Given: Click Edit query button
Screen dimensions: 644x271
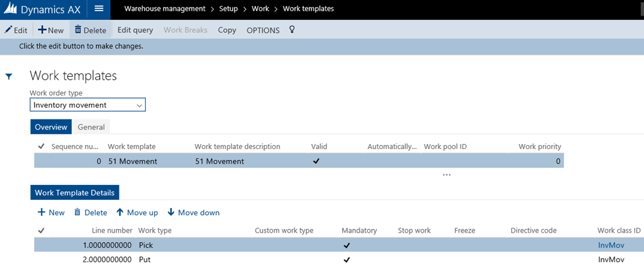Looking at the screenshot, I should coord(135,30).
